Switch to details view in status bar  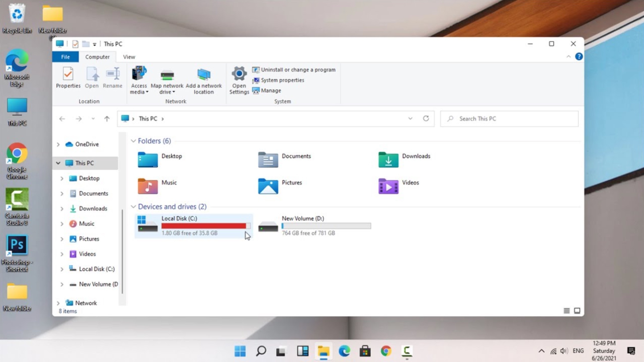coord(566,311)
